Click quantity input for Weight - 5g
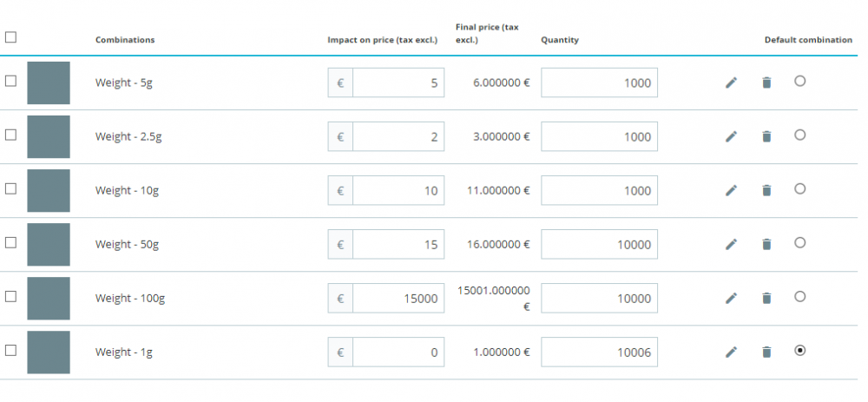Image resolution: width=868 pixels, height=402 pixels. (599, 82)
